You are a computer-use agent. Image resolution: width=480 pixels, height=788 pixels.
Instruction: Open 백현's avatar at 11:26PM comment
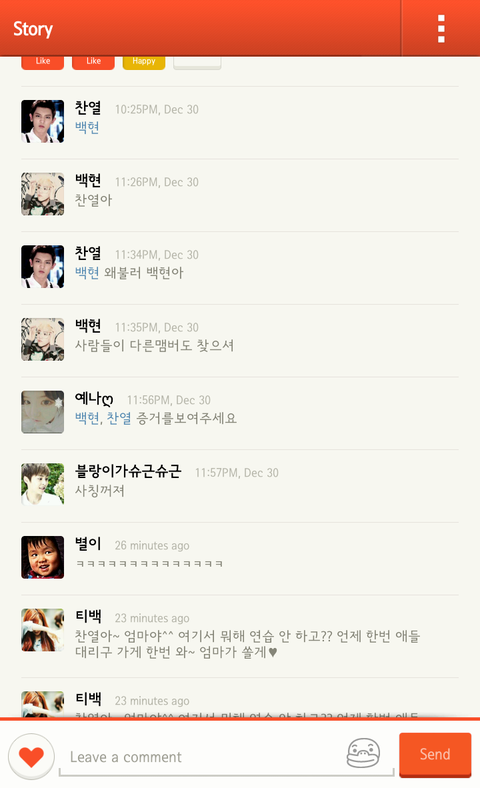[43, 194]
